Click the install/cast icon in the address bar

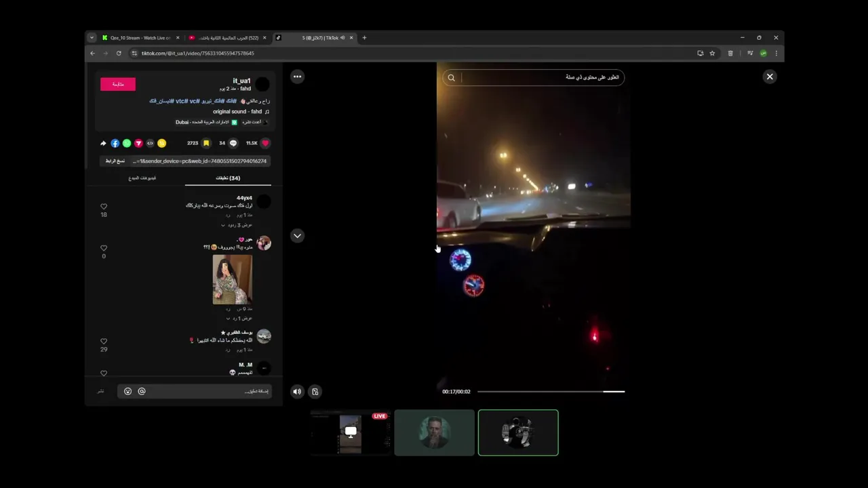click(x=701, y=53)
